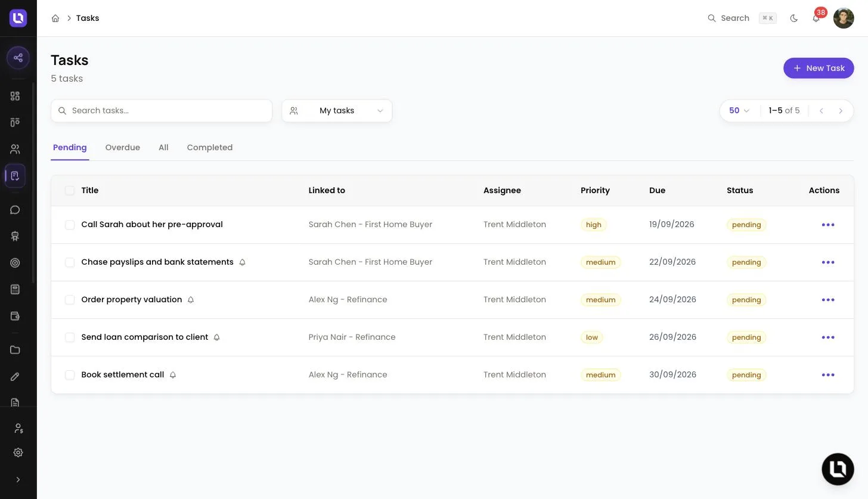Open actions menu for Send loan comparison row
The image size is (868, 499).
828,337
